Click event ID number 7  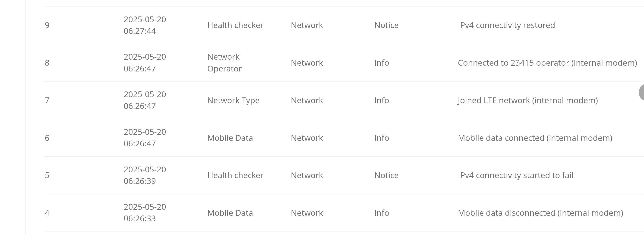(x=47, y=100)
